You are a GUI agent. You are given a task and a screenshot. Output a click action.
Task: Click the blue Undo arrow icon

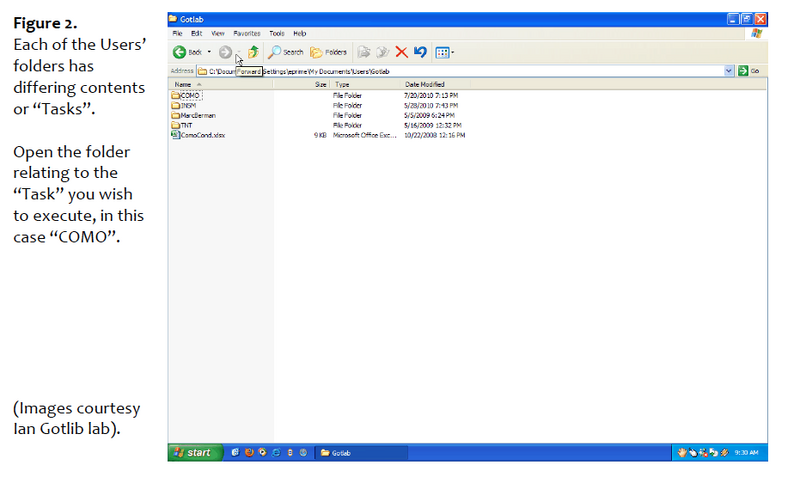pyautogui.click(x=420, y=52)
